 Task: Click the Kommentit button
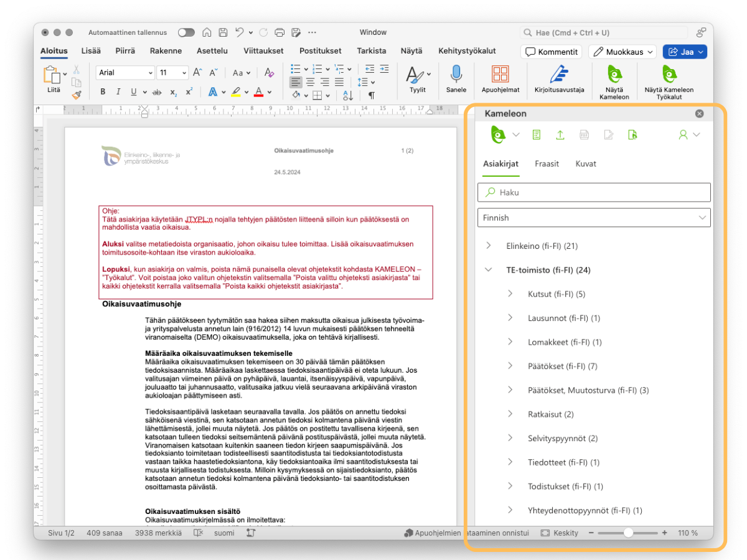point(551,52)
